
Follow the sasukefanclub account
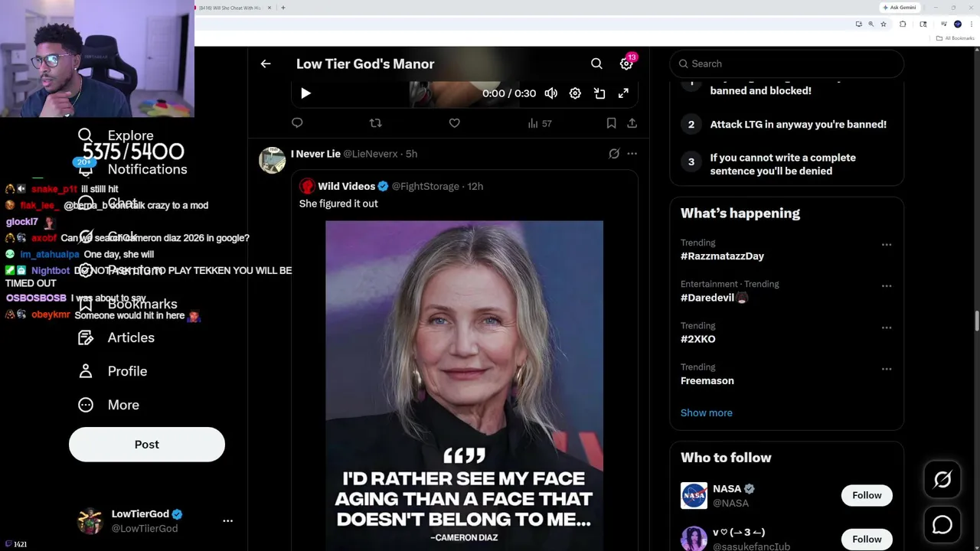pos(867,539)
